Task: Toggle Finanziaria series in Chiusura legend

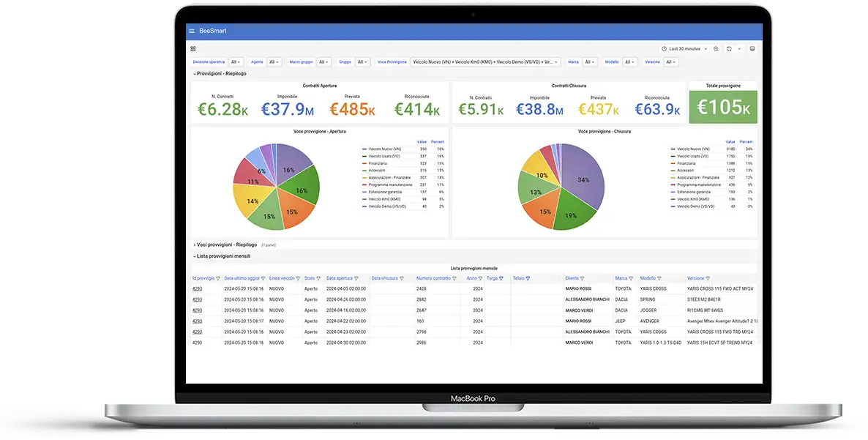Action: pos(686,163)
